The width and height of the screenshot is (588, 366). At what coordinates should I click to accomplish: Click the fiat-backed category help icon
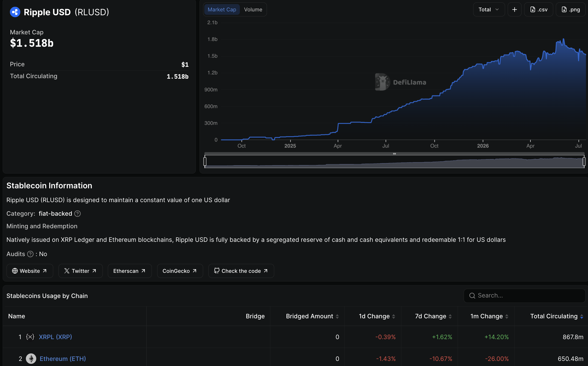click(77, 213)
